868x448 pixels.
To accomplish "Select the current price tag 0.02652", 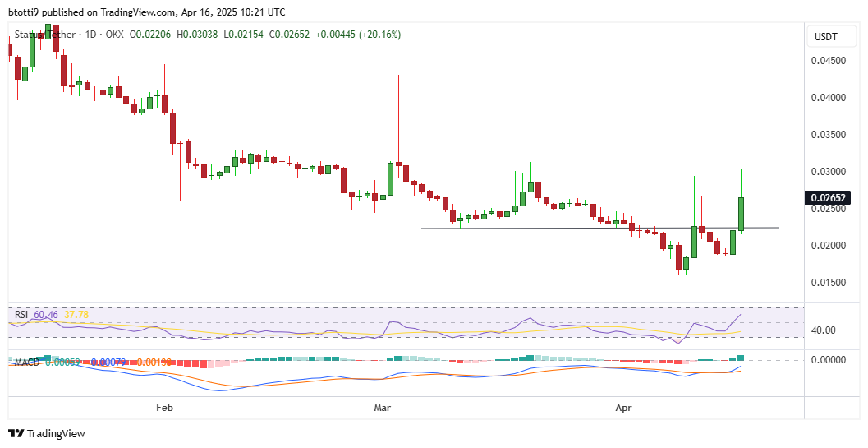I will [829, 197].
